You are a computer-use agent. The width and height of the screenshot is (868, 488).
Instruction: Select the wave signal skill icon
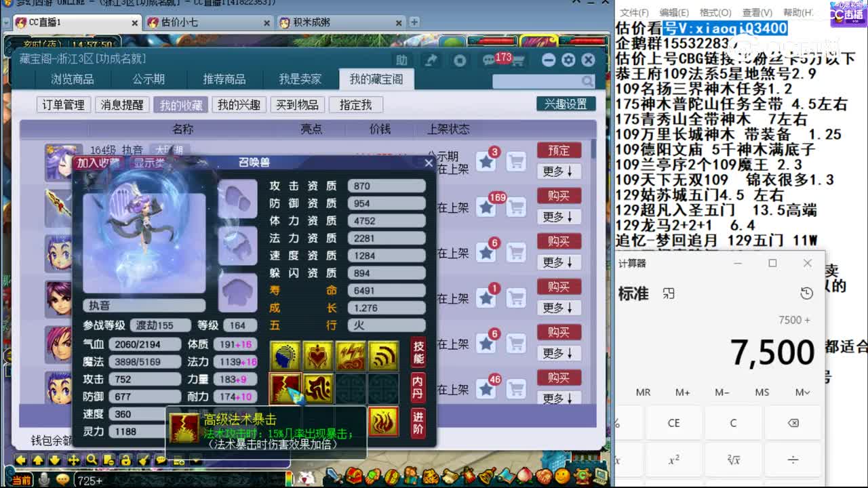tap(383, 357)
